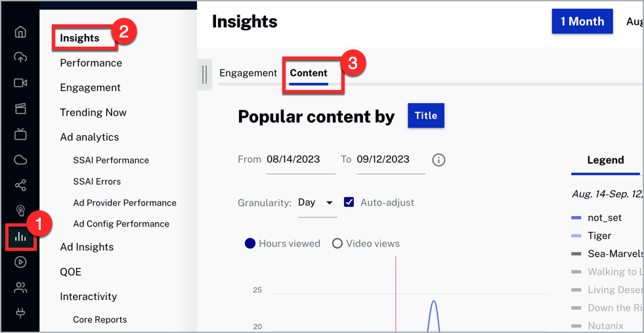Go to the QOE analytics section
Image resolution: width=644 pixels, height=333 pixels.
(x=71, y=272)
